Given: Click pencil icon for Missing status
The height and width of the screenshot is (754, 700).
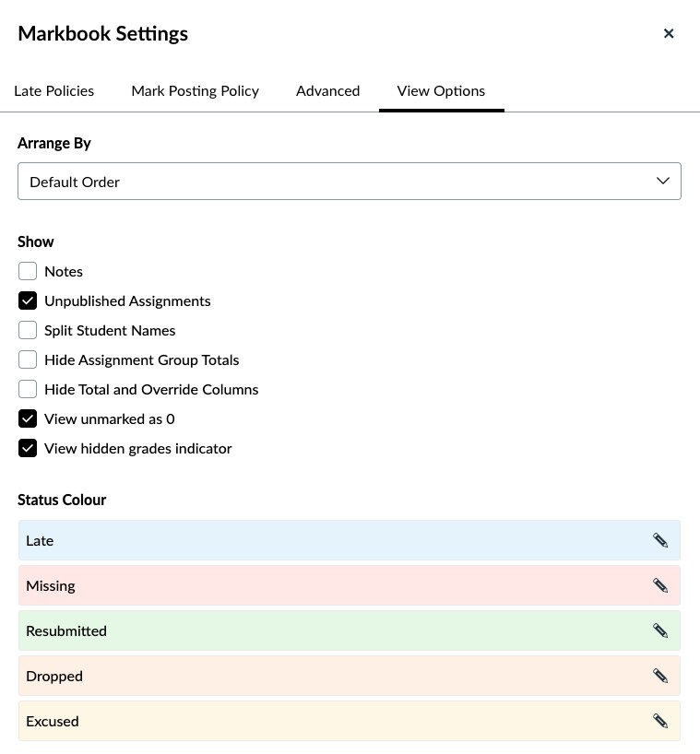Looking at the screenshot, I should pos(660,585).
